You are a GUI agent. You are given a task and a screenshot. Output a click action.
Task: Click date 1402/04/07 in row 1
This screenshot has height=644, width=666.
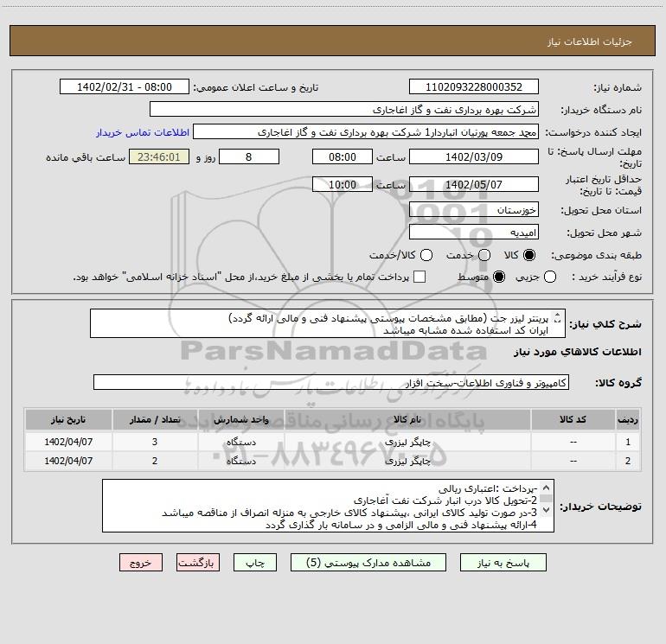(x=68, y=442)
